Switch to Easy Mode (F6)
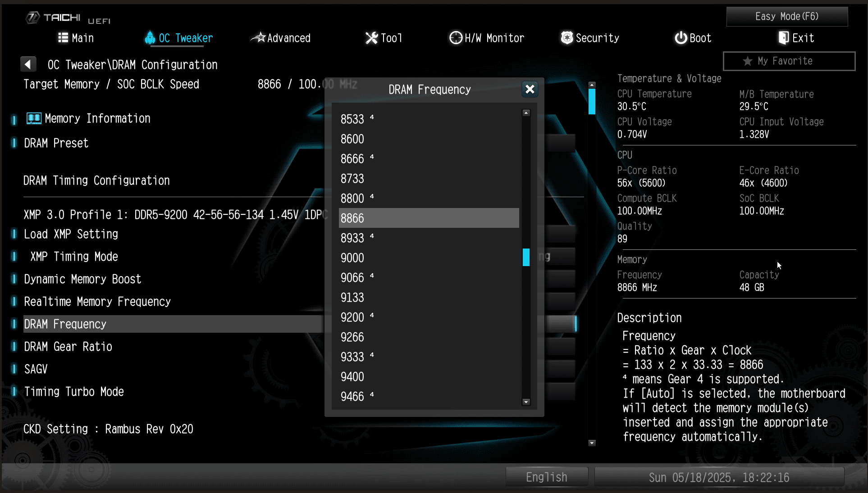Viewport: 868px width, 493px height. click(787, 17)
